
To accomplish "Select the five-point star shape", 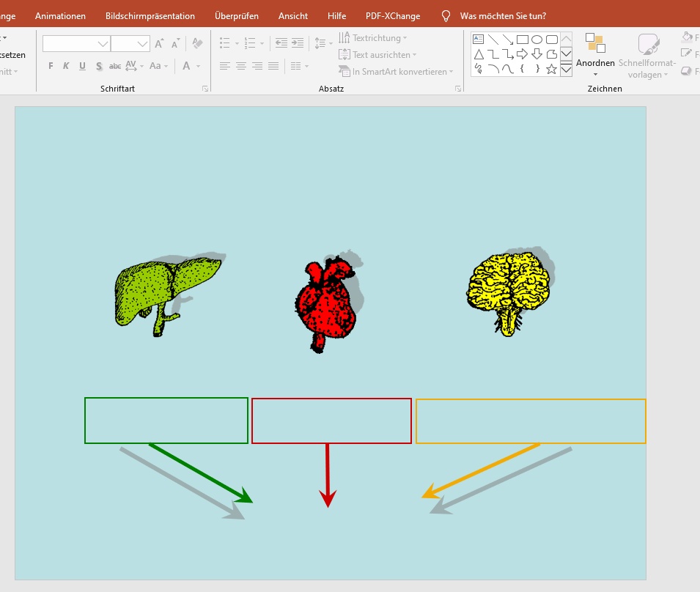I will coord(551,69).
